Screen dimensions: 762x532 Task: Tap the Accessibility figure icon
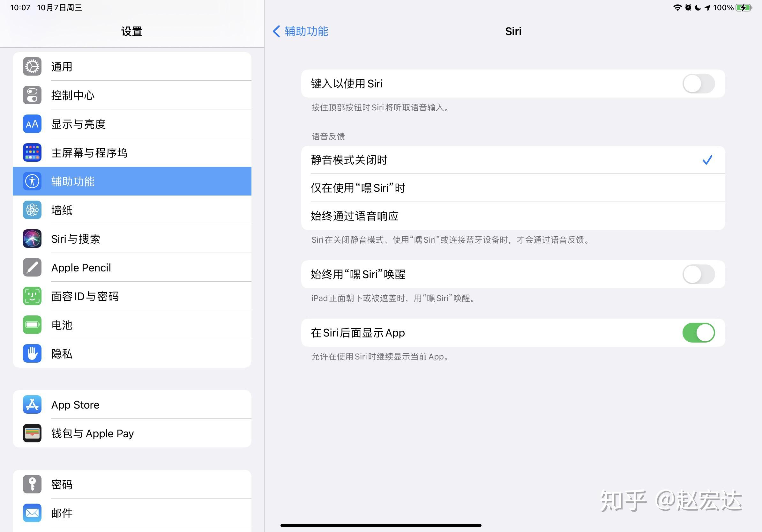(x=32, y=181)
